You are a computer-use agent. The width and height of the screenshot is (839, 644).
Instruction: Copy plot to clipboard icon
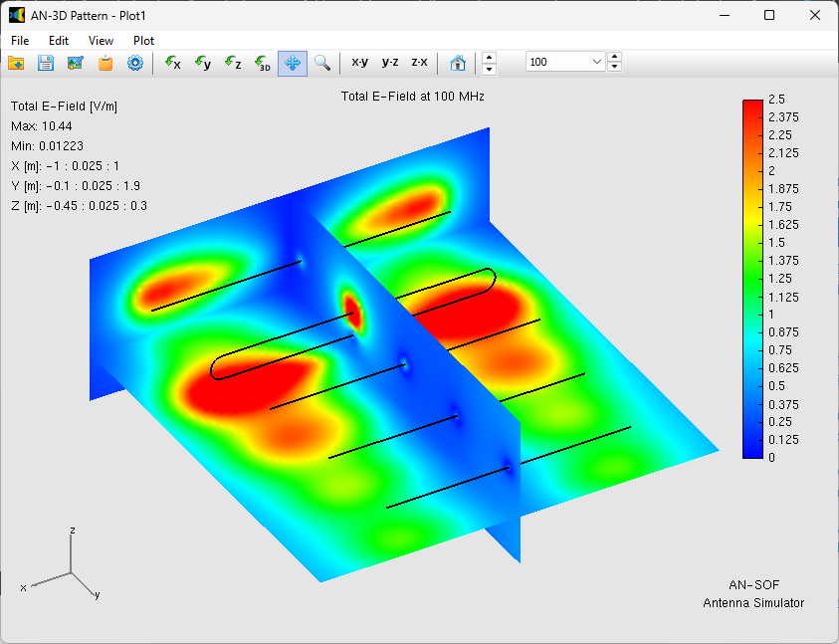[105, 63]
